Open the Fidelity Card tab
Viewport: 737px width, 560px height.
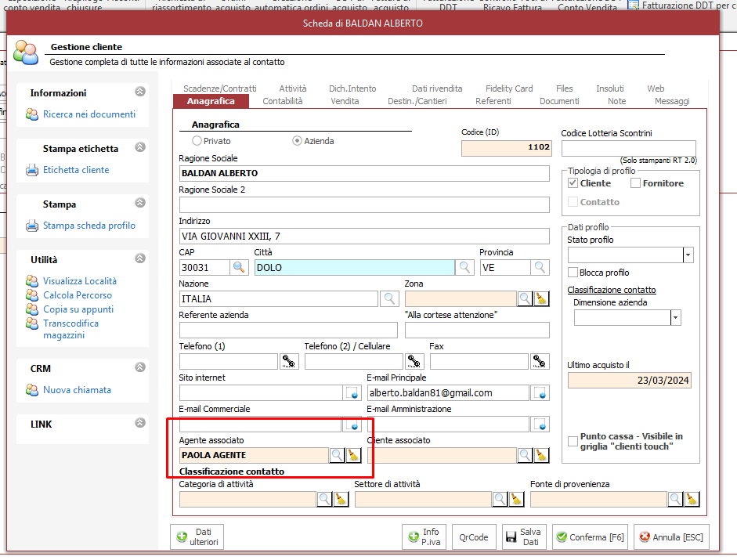point(509,89)
